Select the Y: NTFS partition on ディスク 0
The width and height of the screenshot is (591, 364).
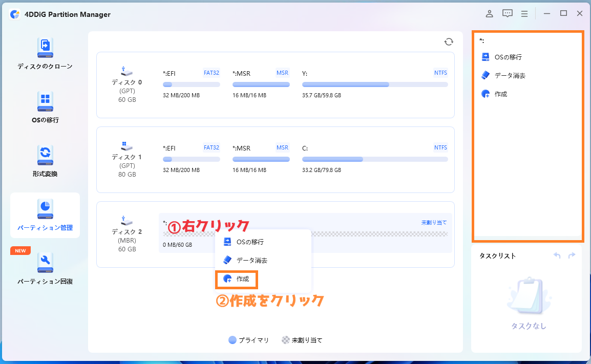click(375, 84)
